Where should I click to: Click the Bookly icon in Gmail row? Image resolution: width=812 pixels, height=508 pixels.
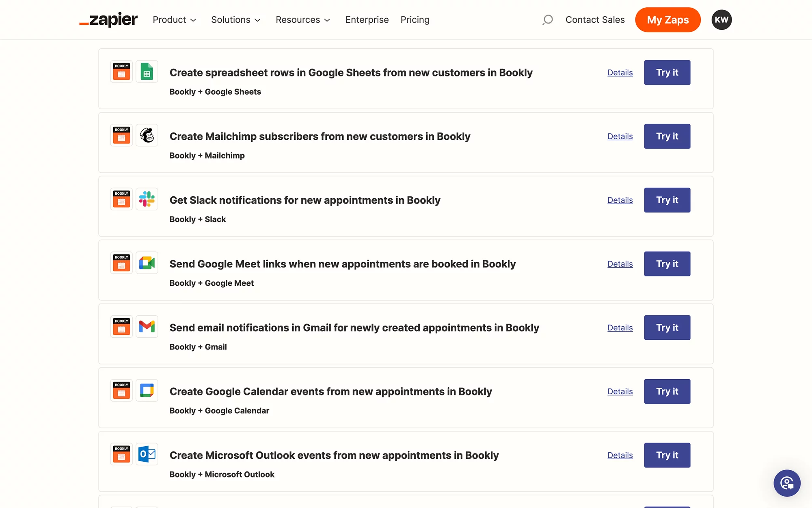point(121,327)
